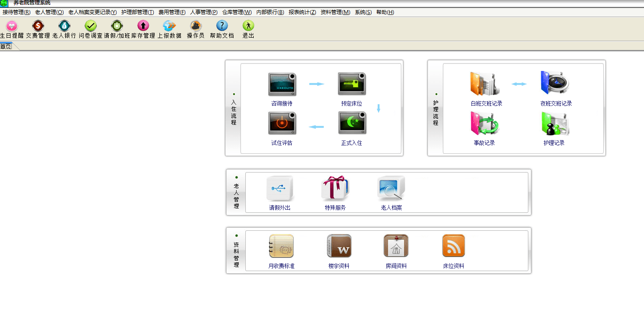
Task: Open the 护理记录 nursing record icon
Action: (x=555, y=123)
